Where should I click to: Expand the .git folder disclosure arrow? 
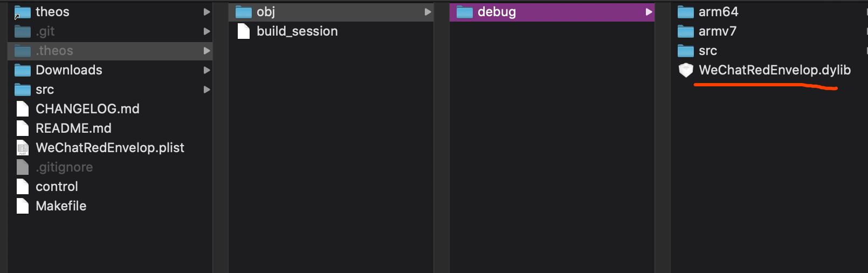[206, 31]
